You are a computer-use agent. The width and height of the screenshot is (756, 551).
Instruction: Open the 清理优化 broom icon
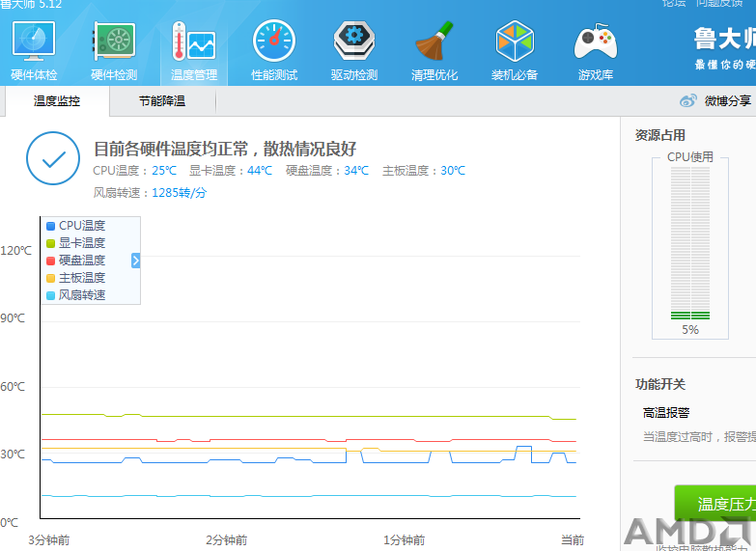click(434, 41)
